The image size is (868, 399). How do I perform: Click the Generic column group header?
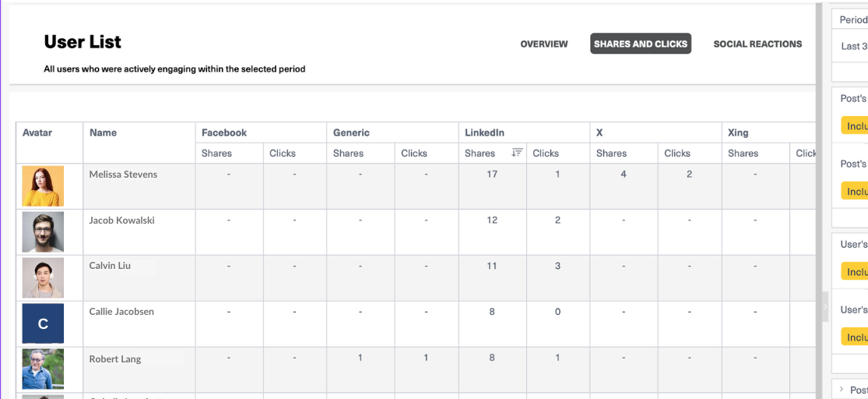[x=351, y=132]
